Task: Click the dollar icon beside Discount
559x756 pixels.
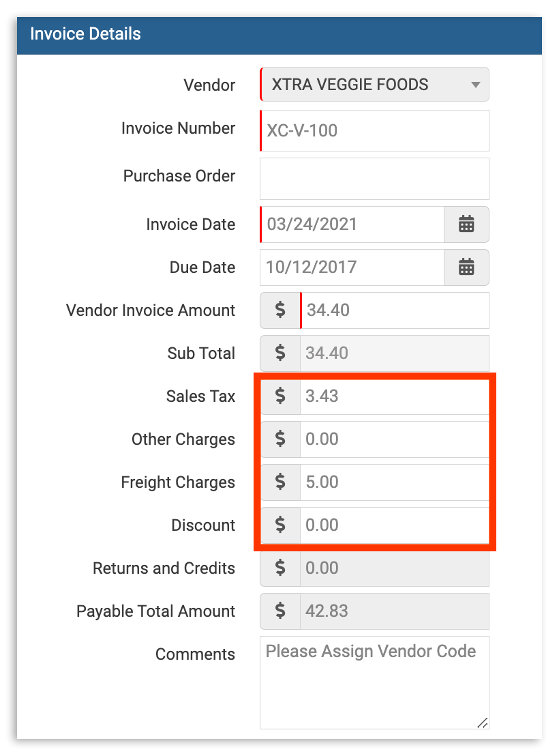Action: tap(279, 525)
